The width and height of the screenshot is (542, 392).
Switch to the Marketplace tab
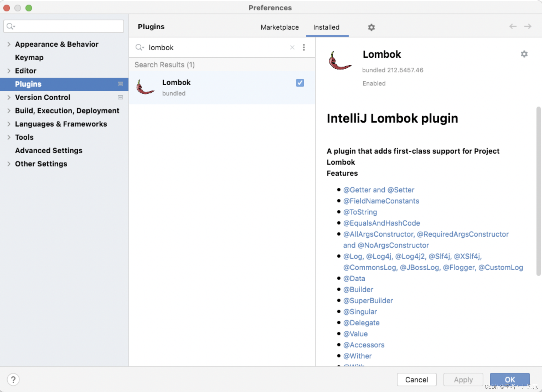pyautogui.click(x=280, y=27)
